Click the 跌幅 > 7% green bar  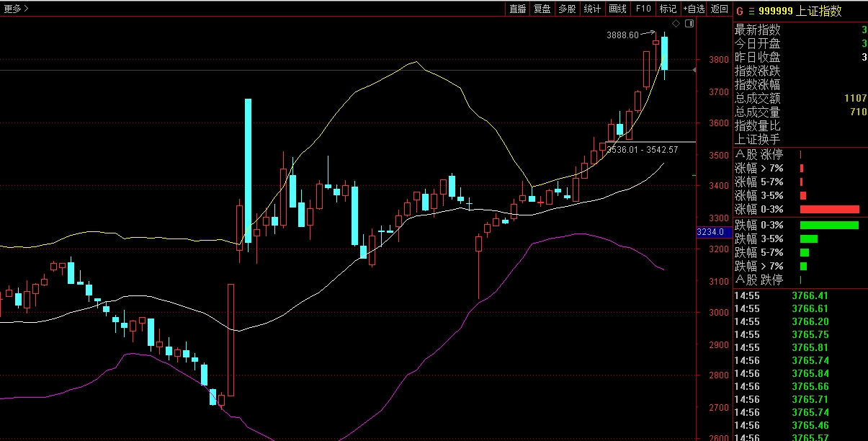(x=803, y=266)
